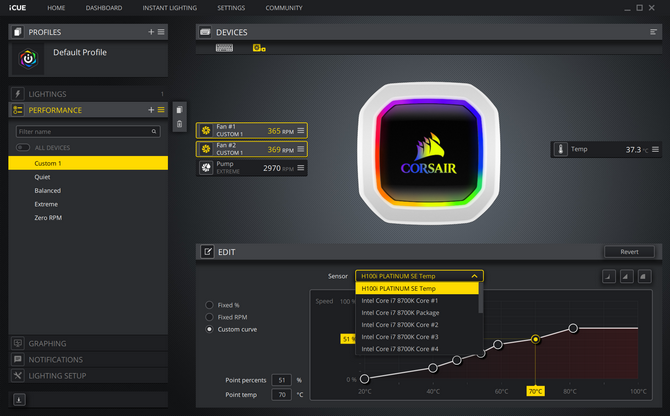Click the Point percents input field

click(x=282, y=380)
